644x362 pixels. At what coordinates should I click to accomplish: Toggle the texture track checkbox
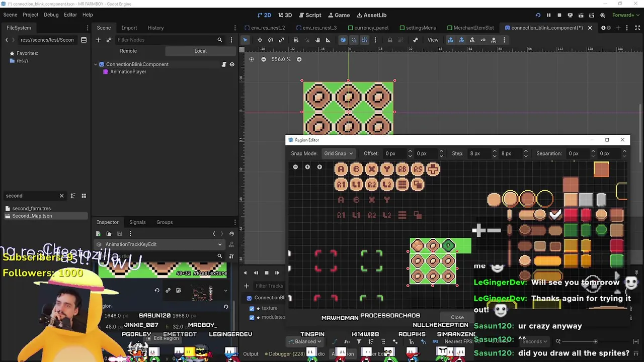click(252, 308)
